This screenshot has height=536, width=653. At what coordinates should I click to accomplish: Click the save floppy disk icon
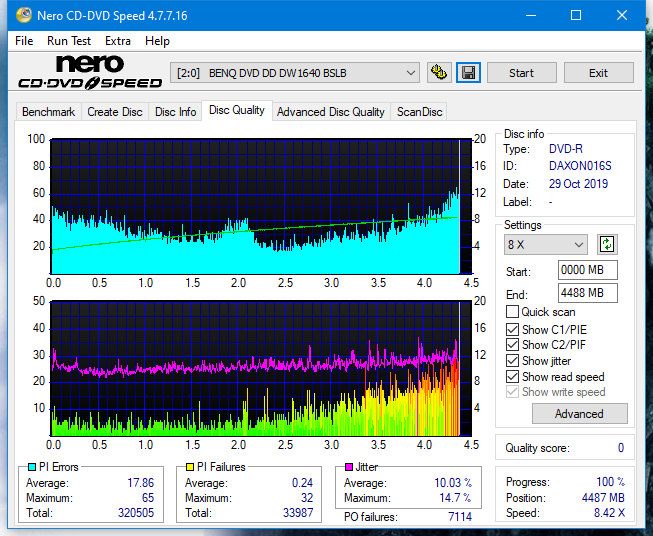[469, 73]
